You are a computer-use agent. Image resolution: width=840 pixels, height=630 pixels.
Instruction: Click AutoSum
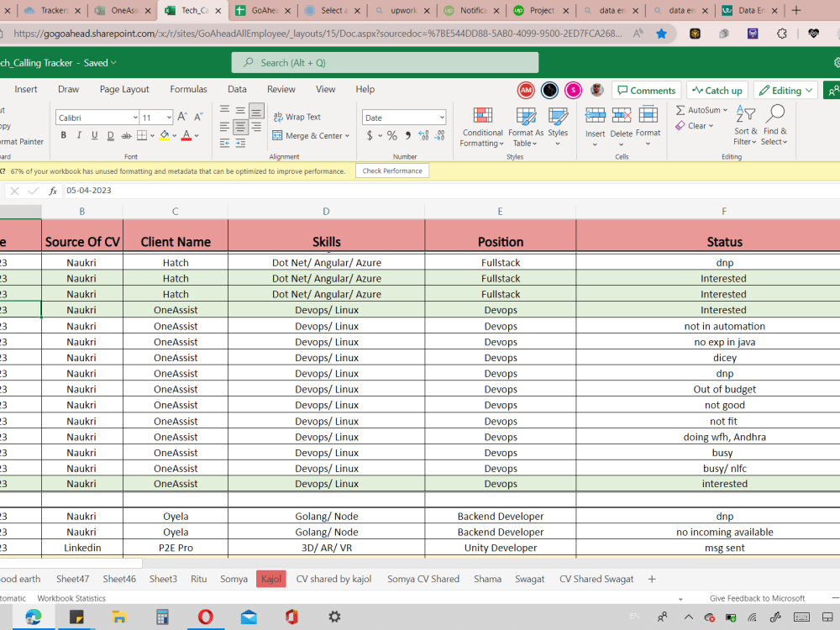point(701,110)
